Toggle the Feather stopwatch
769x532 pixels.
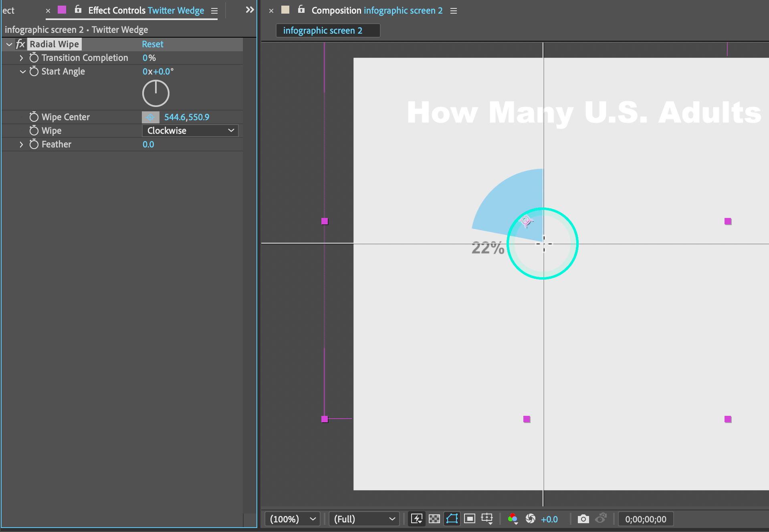[x=34, y=144]
